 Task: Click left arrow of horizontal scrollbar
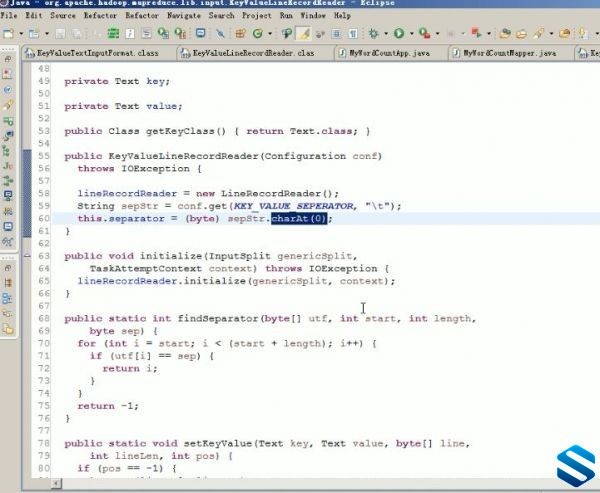(56, 484)
